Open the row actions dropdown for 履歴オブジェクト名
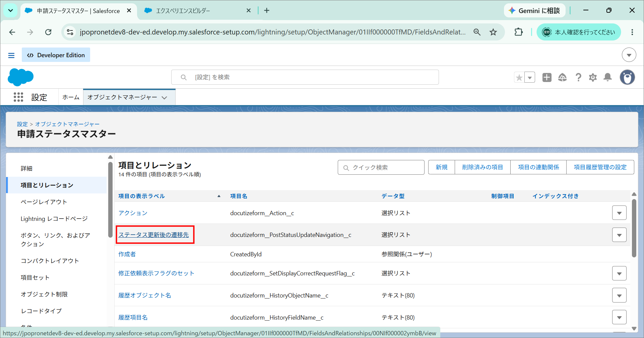 (619, 295)
